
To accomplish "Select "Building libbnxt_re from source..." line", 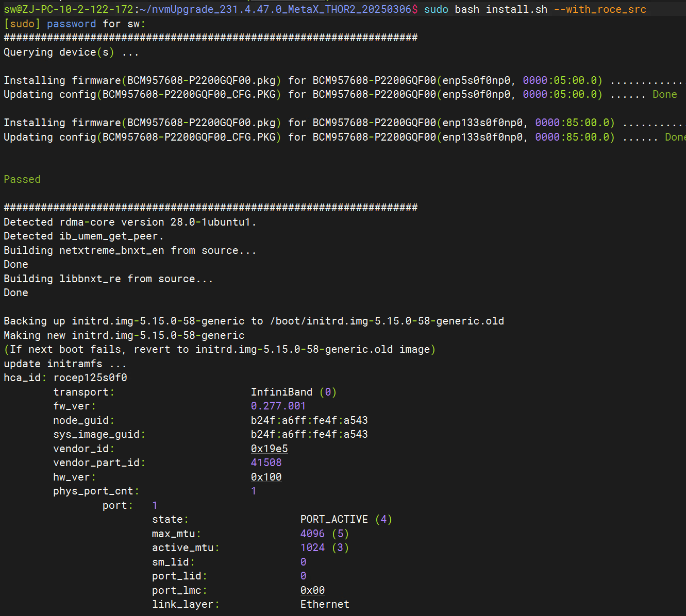I will click(108, 279).
